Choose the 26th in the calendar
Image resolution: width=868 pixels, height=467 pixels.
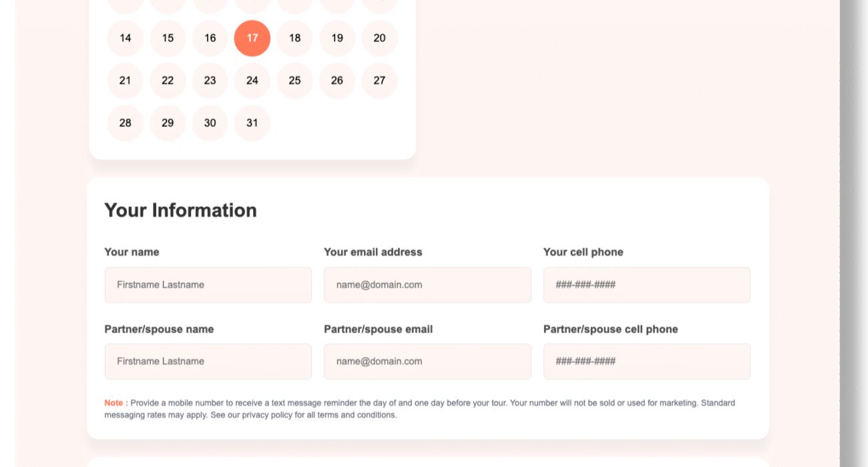point(337,81)
